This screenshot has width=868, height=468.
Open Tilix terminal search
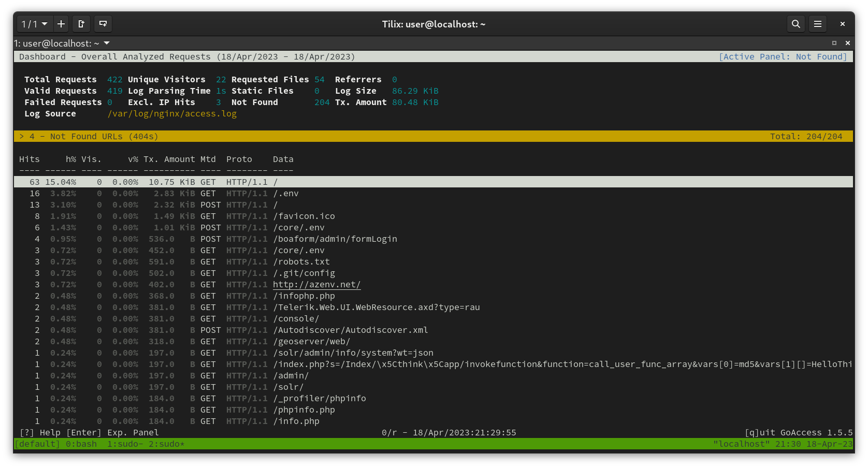point(795,24)
